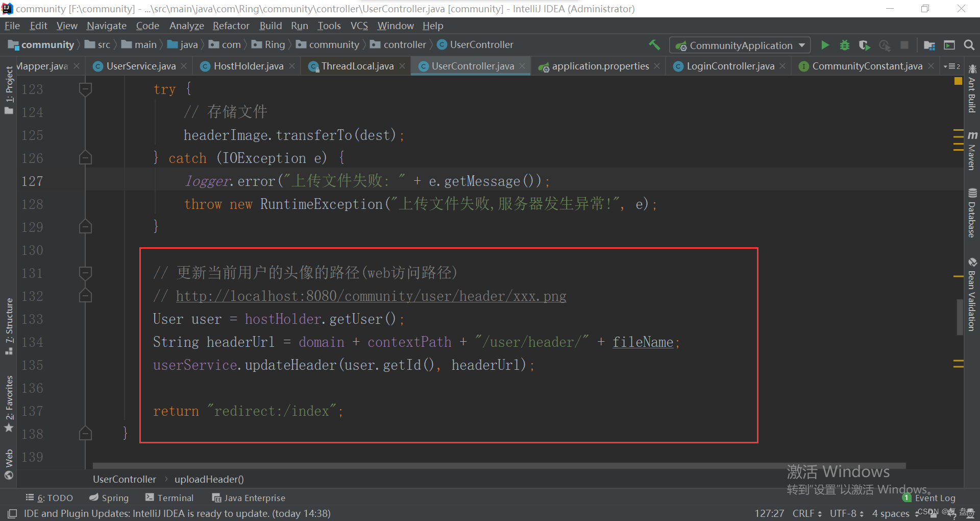
Task: Click the Build project hammer icon
Action: 654,45
